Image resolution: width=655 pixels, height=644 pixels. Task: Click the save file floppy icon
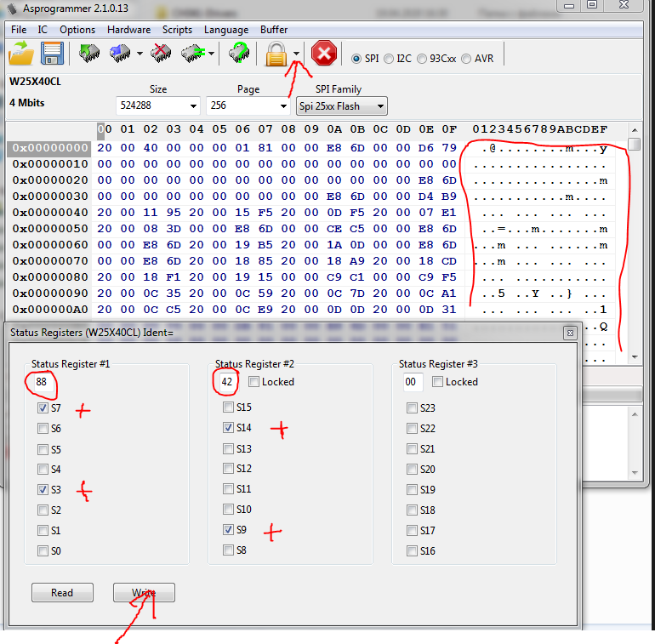[53, 55]
